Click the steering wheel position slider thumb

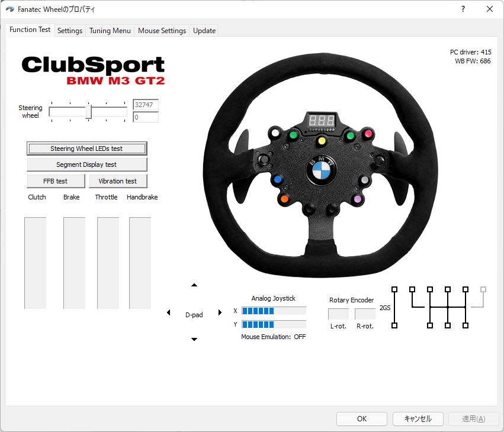click(x=88, y=111)
